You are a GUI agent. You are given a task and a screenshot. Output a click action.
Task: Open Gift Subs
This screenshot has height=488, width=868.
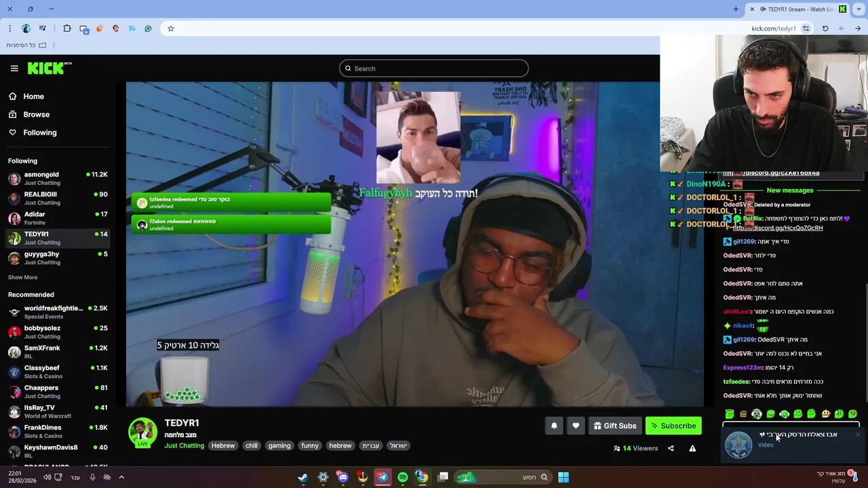(615, 426)
